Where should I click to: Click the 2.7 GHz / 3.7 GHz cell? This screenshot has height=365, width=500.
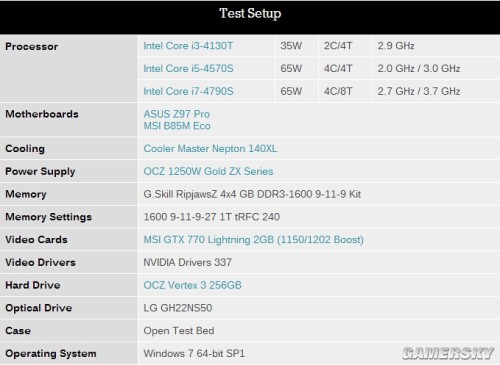(419, 91)
